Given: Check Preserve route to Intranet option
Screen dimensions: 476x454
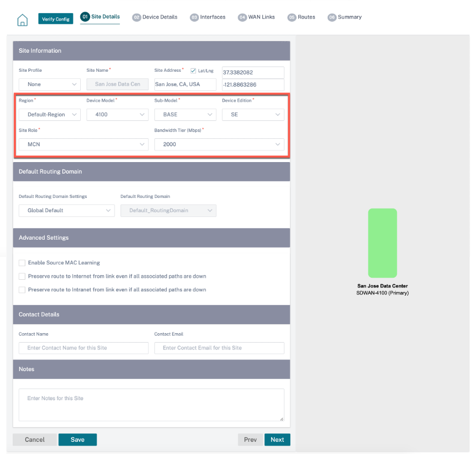Looking at the screenshot, I should coord(22,290).
